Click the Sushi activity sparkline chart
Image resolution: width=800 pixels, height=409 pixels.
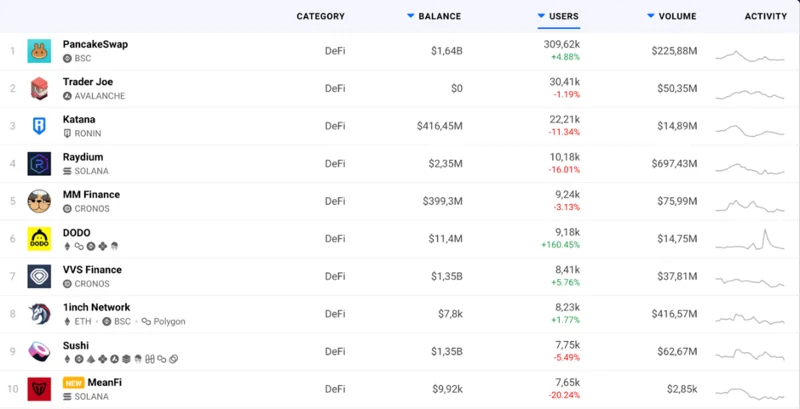(750, 354)
